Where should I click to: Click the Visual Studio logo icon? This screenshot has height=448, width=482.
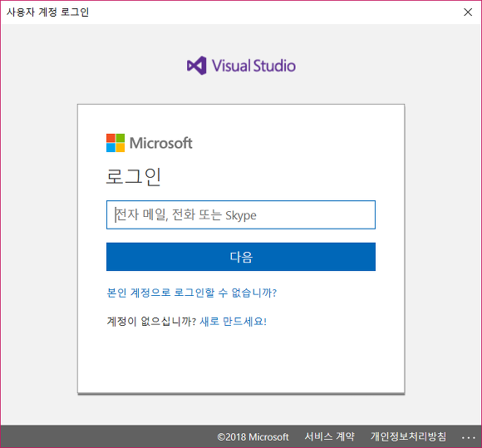[197, 66]
